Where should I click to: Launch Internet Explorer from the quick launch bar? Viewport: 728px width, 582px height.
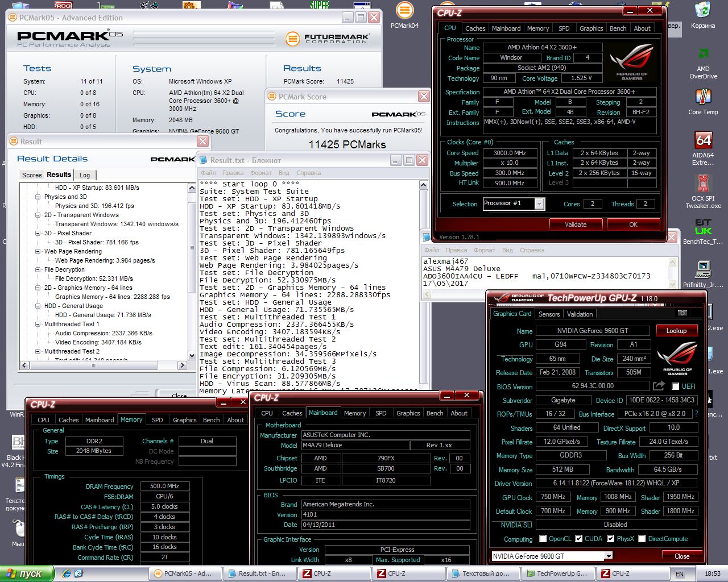67,573
